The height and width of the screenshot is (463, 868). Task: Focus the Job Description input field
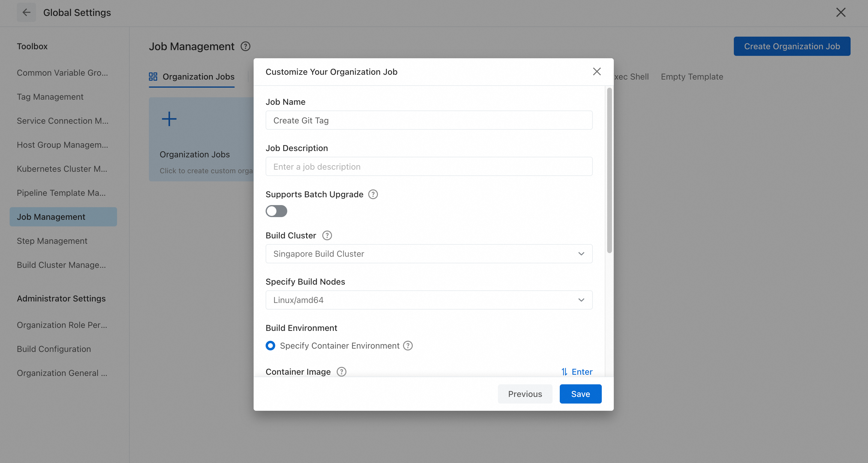(x=429, y=166)
